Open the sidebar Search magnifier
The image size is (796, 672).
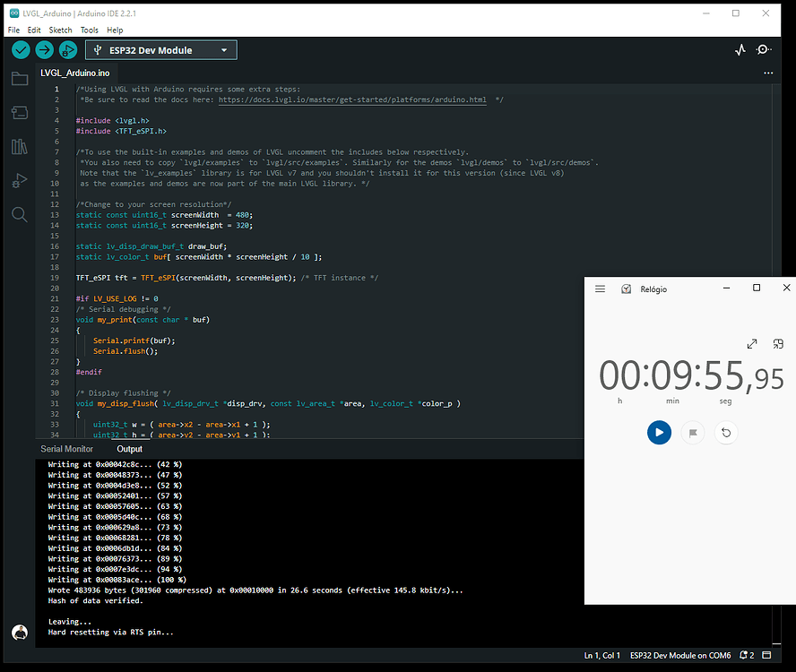[20, 214]
